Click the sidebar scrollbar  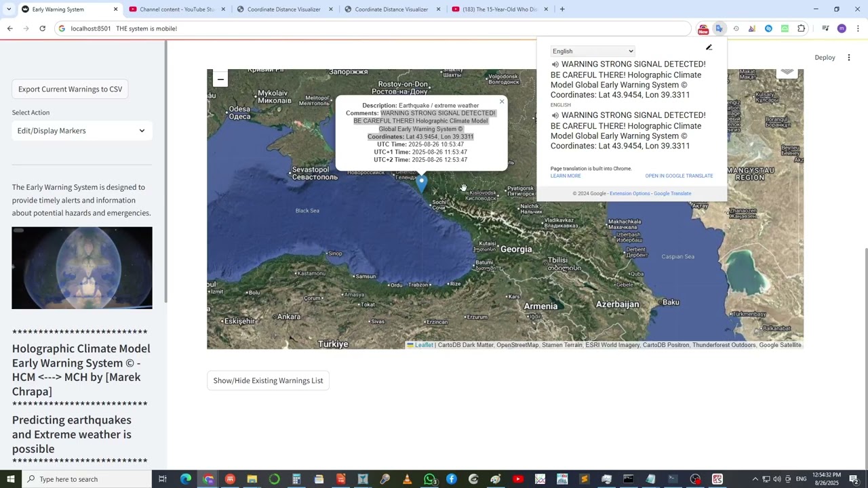click(x=165, y=173)
